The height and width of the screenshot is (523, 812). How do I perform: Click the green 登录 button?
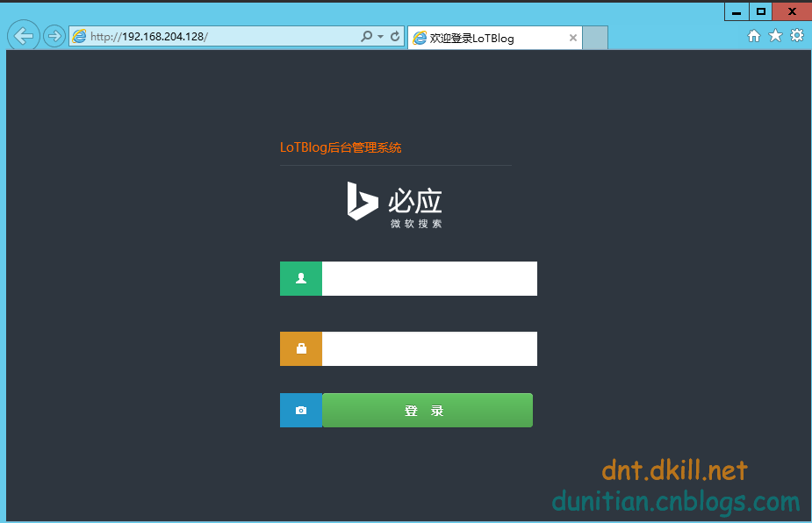428,410
